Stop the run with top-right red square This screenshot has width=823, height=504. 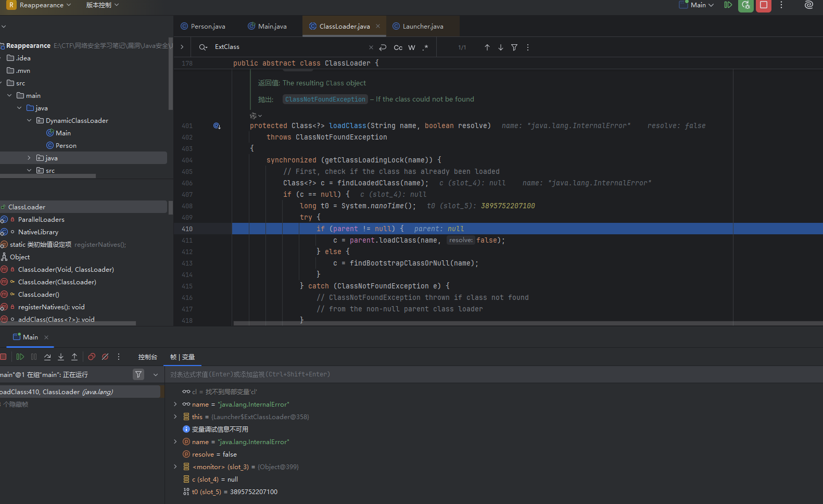pyautogui.click(x=763, y=5)
